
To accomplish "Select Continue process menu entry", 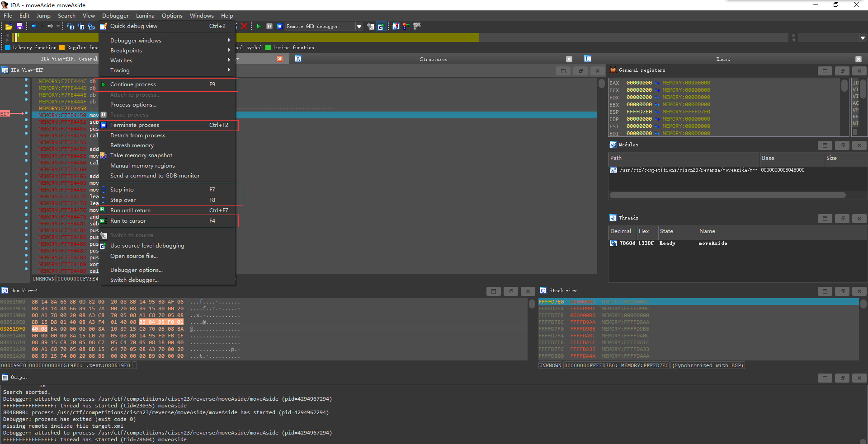I will pyautogui.click(x=167, y=84).
